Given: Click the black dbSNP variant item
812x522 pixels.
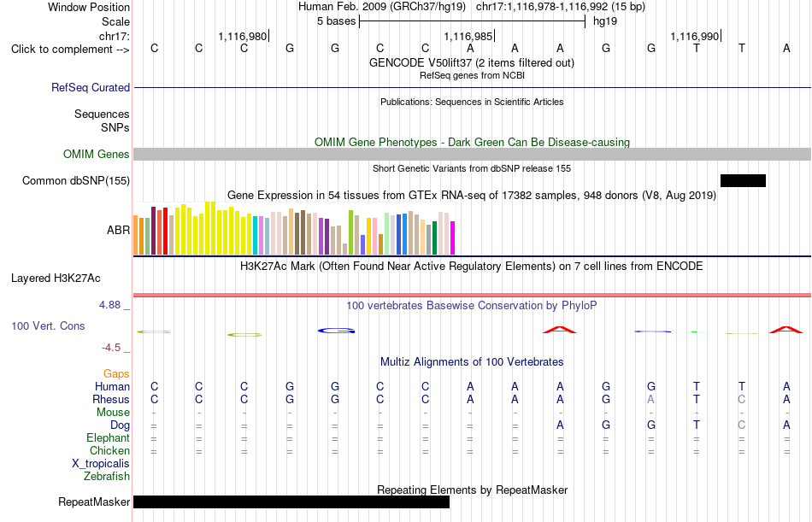Looking at the screenshot, I should (x=743, y=181).
